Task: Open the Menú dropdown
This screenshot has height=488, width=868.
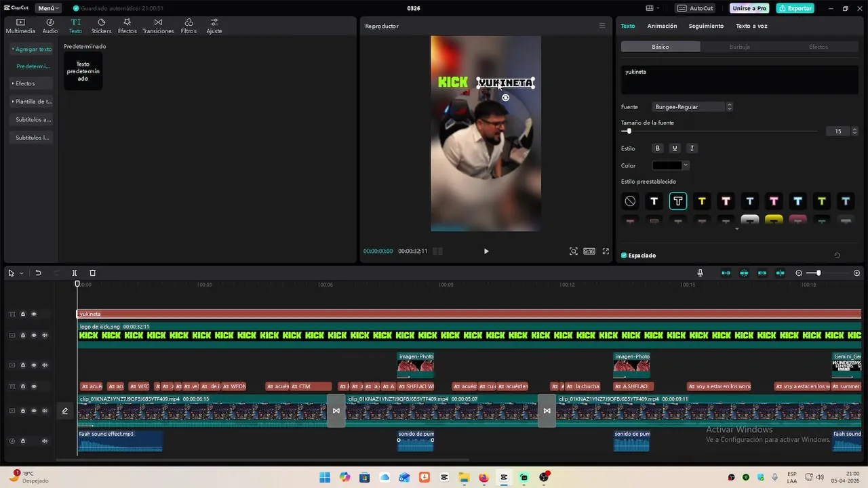Action: [x=49, y=8]
